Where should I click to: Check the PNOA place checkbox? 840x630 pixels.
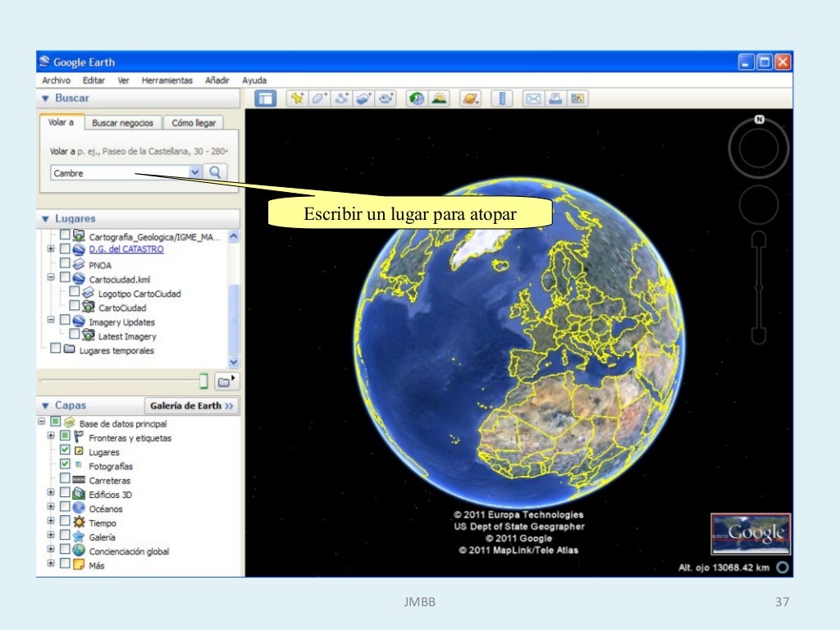click(x=65, y=263)
